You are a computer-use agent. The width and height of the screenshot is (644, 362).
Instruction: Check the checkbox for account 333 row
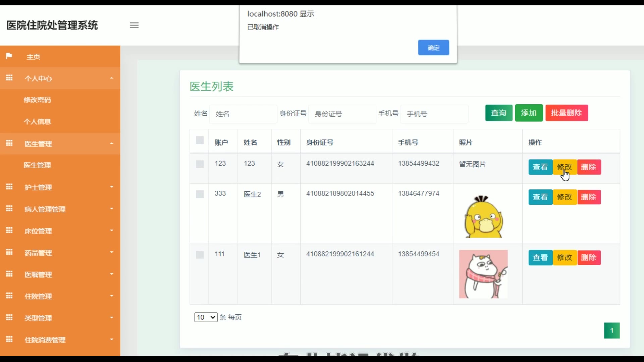pos(200,194)
